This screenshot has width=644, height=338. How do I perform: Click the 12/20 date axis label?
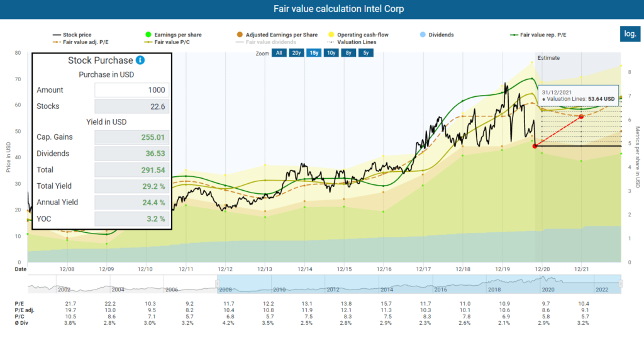tap(542, 269)
